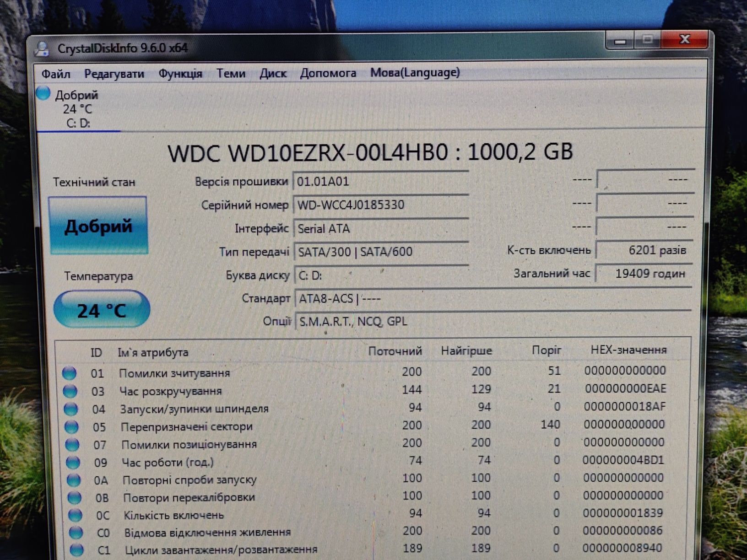This screenshot has width=747, height=560.
Task: Select the Помилки зчитування attribute name
Action: tap(174, 373)
